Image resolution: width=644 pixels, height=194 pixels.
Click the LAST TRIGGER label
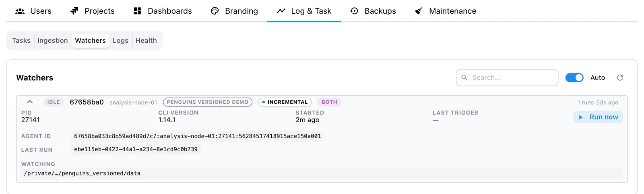coord(456,113)
